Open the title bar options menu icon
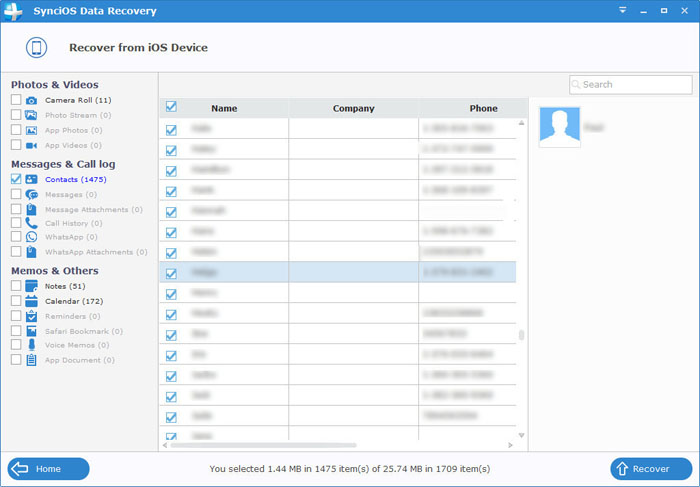The height and width of the screenshot is (487, 700). click(x=623, y=10)
